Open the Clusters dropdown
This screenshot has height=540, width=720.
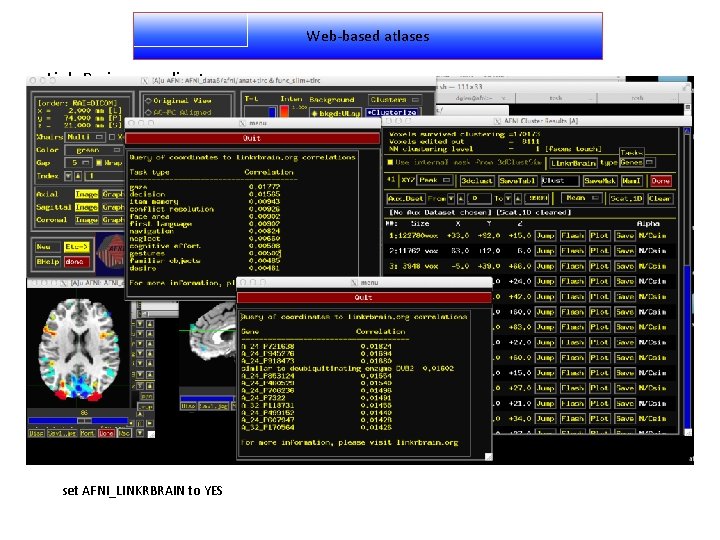(x=394, y=100)
